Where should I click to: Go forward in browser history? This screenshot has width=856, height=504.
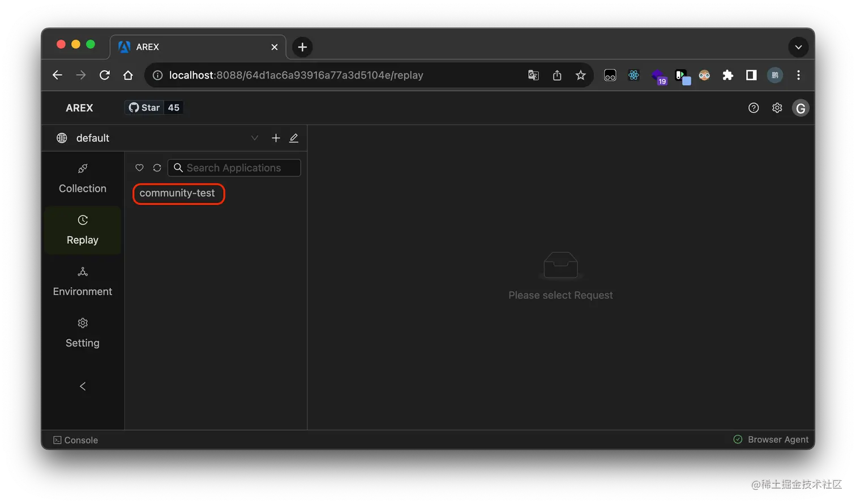coord(81,75)
